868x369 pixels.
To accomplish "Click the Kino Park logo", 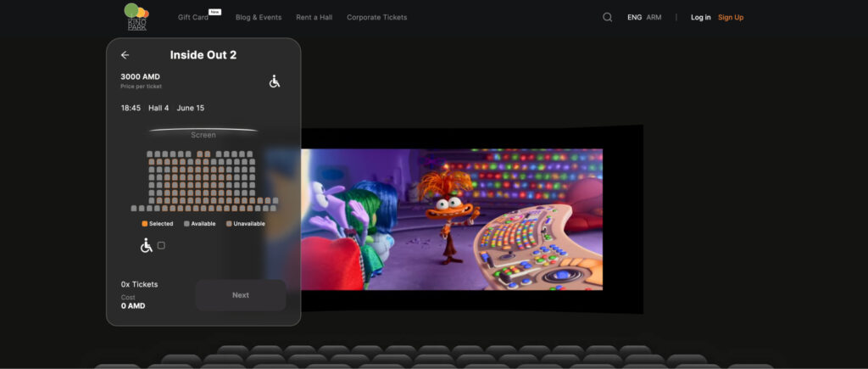I will [136, 17].
